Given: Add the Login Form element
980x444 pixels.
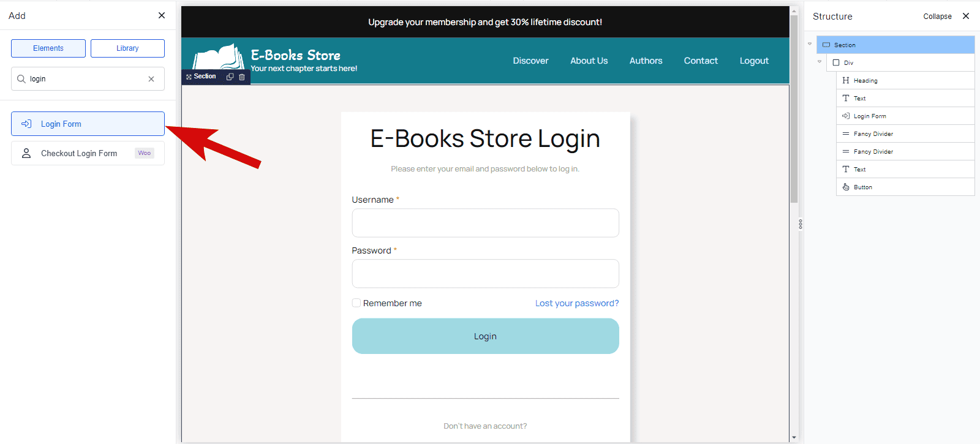Looking at the screenshot, I should tap(88, 124).
